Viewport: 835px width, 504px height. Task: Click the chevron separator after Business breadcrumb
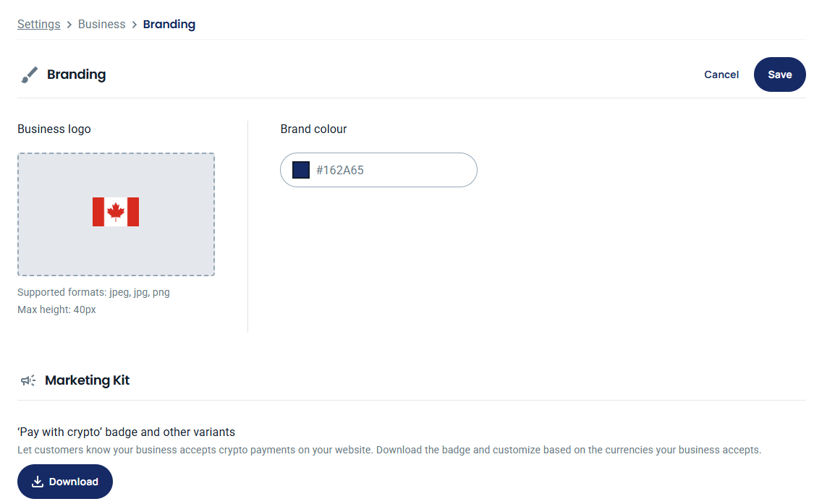coord(135,25)
